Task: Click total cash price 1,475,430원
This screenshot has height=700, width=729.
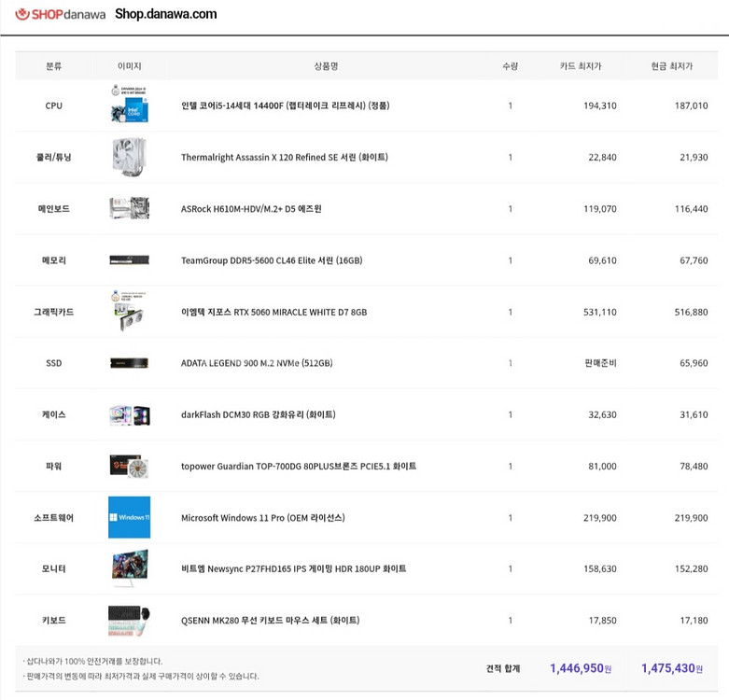Action: 672,668
